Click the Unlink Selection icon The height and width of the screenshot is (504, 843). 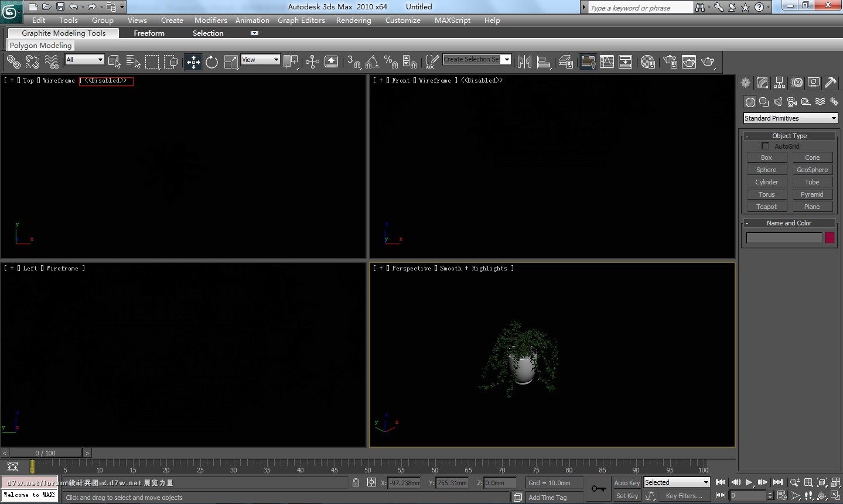click(32, 61)
